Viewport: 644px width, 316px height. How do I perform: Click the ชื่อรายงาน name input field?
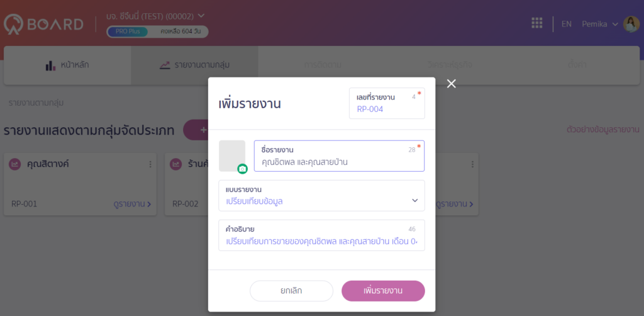338,162
